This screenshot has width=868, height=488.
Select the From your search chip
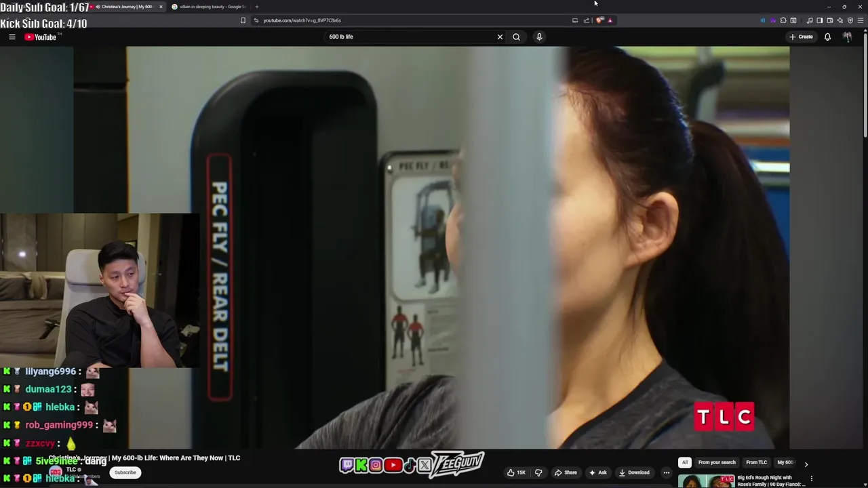coord(717,462)
